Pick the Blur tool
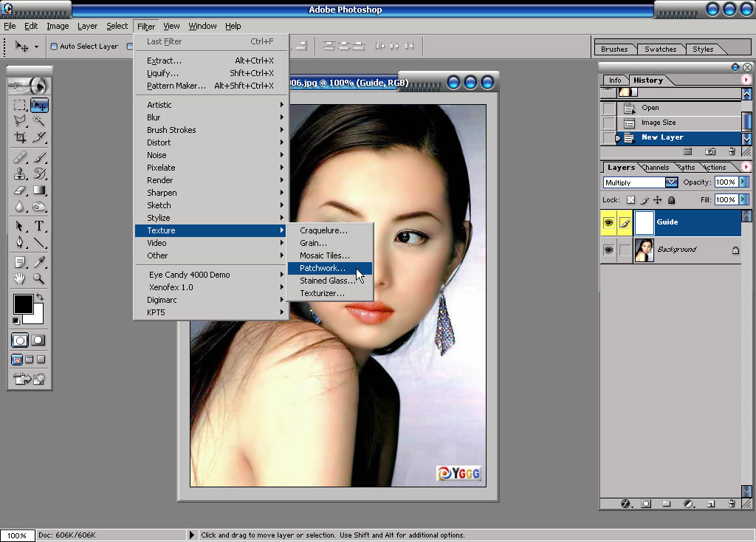 click(20, 207)
